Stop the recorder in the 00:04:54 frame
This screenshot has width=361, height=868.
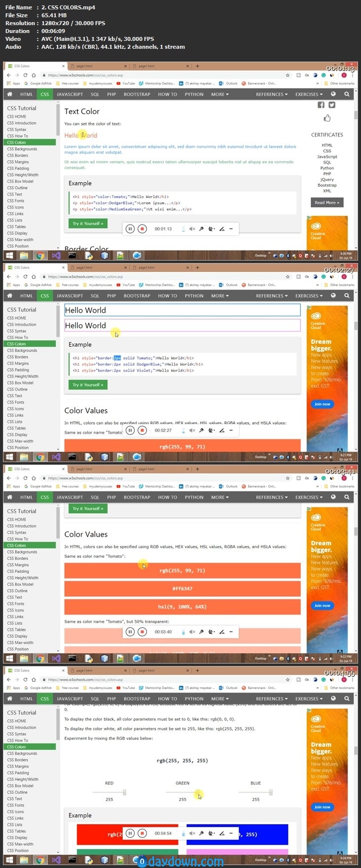click(142, 833)
